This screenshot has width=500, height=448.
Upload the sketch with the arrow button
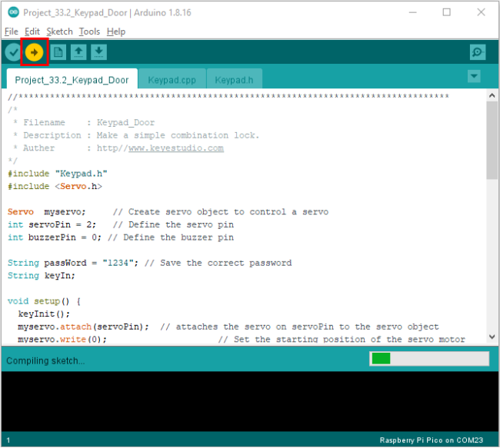click(x=34, y=52)
